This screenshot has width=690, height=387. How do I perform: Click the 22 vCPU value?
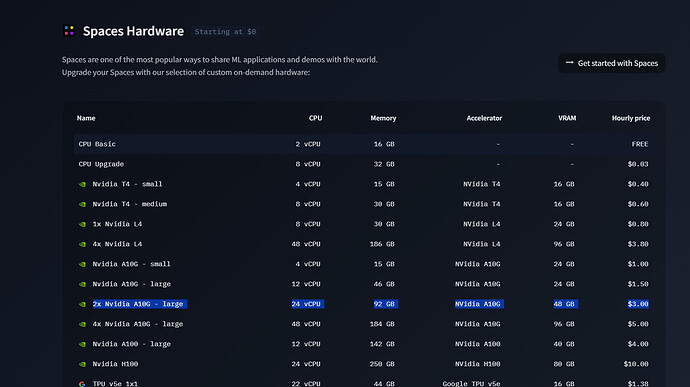306,383
